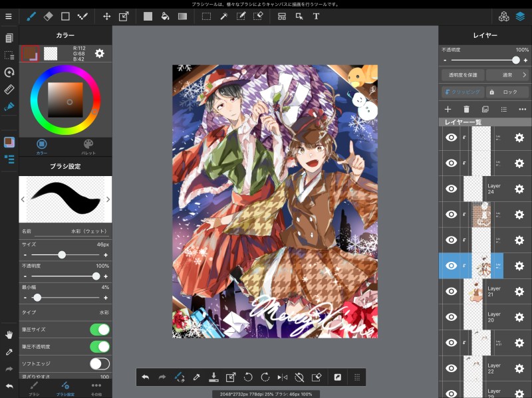532x398 pixels.
Task: Hide Layer 21 with its eye icon
Action: coord(451,291)
